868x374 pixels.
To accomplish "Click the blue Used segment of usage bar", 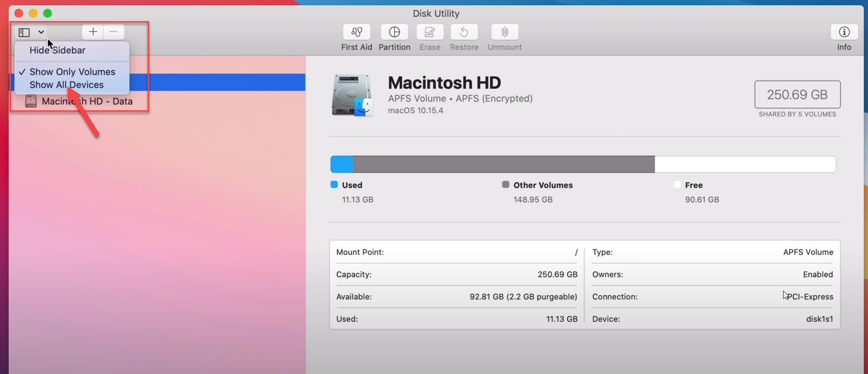I will 342,164.
